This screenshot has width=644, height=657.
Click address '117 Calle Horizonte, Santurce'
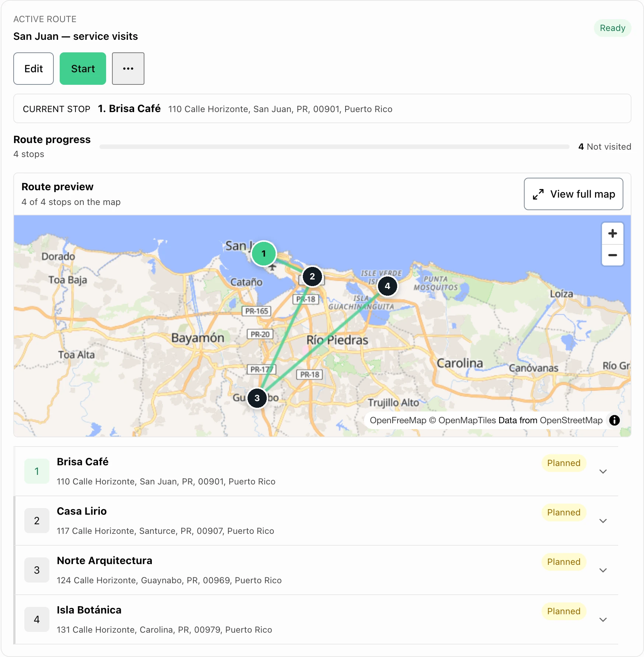coord(165,531)
